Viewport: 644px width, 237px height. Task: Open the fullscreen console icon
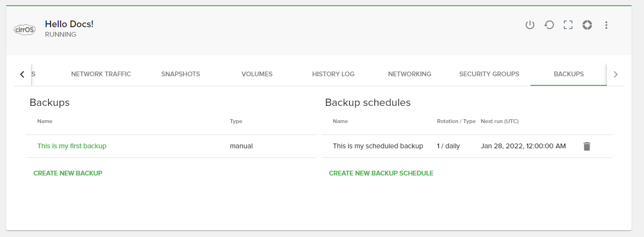[x=568, y=25]
